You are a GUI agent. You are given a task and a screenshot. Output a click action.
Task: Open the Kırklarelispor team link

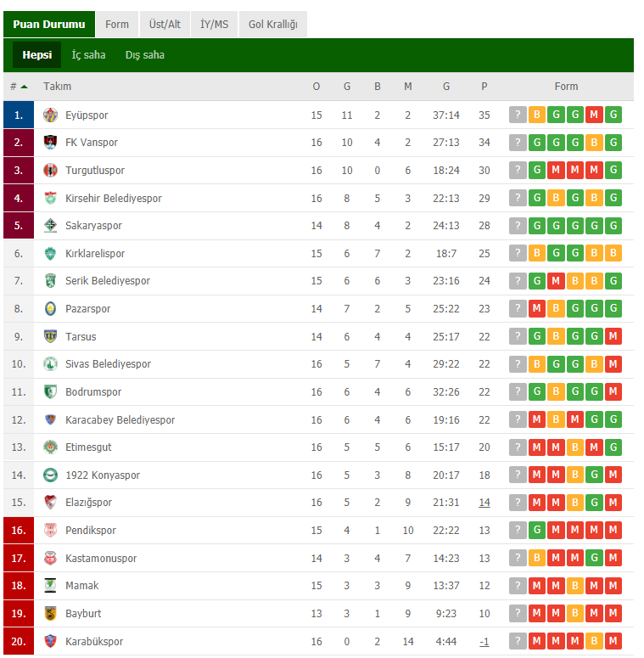click(x=95, y=254)
